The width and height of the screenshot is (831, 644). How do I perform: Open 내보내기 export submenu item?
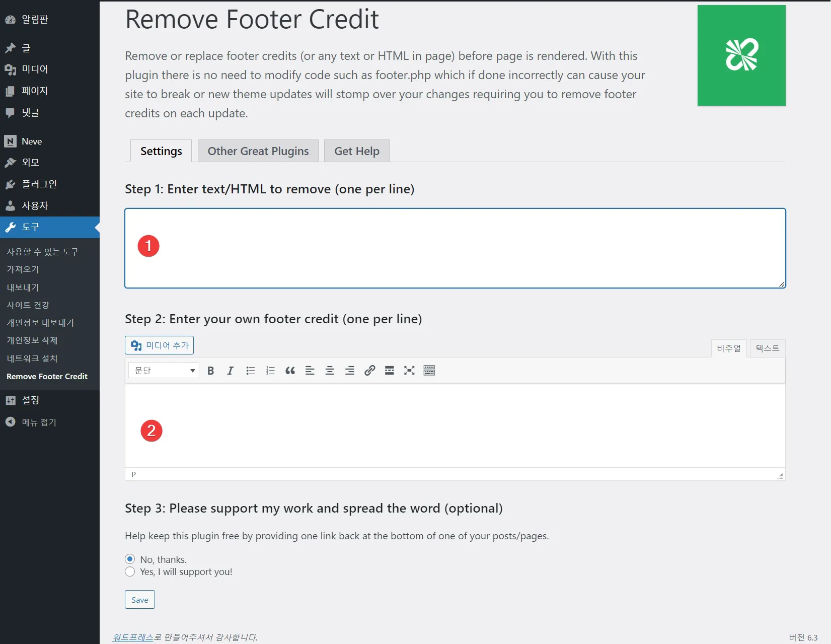(x=23, y=287)
